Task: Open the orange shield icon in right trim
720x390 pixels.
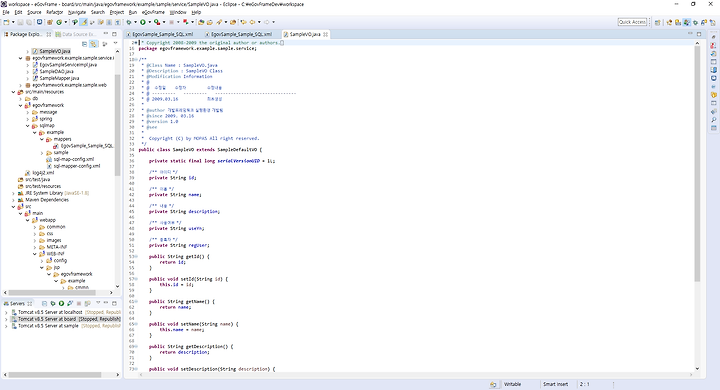Action: pyautogui.click(x=714, y=95)
